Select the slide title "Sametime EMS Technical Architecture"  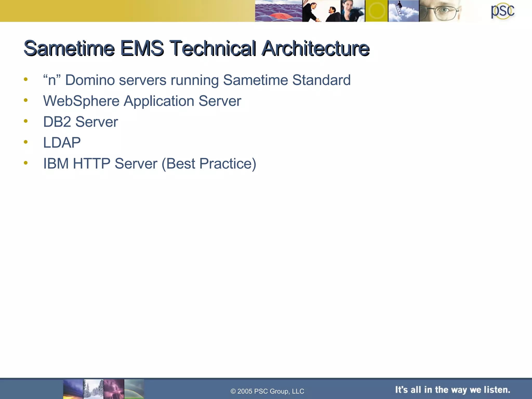point(197,48)
